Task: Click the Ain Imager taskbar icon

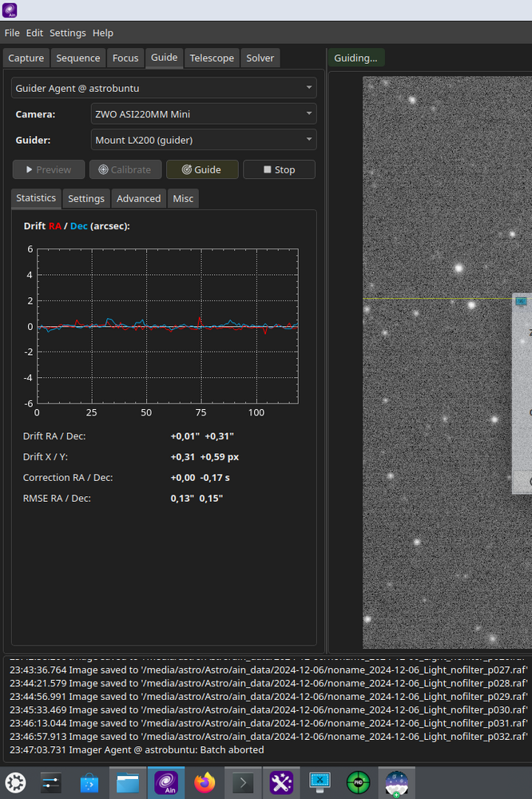Action: (166, 783)
